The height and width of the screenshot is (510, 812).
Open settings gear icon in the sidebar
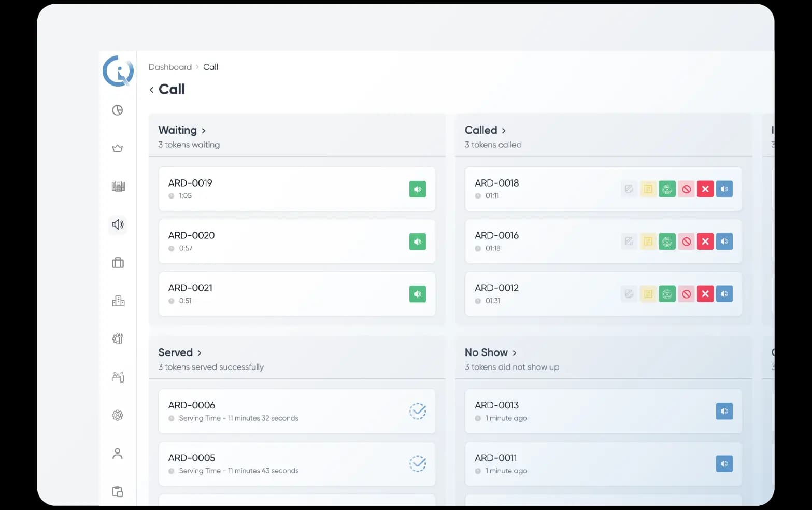[118, 415]
